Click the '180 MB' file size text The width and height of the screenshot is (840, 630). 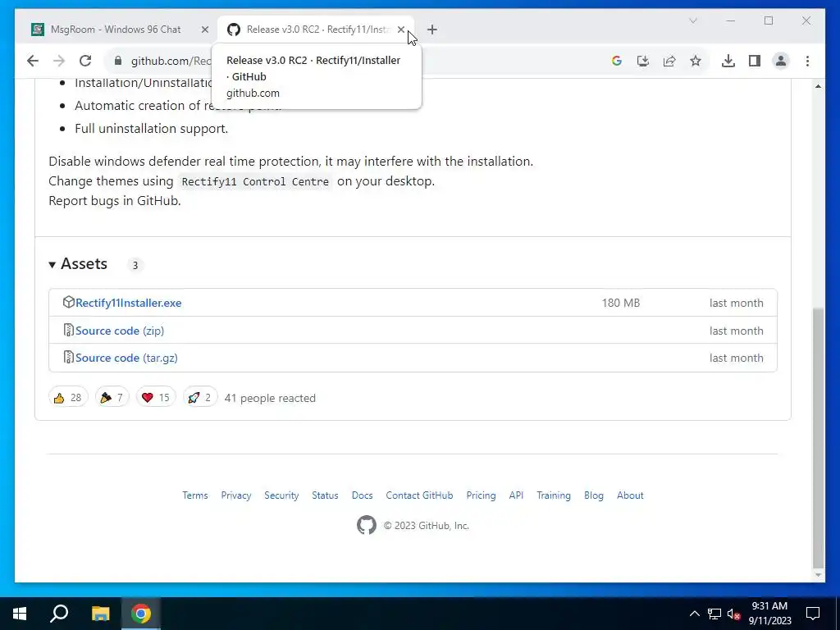(621, 303)
